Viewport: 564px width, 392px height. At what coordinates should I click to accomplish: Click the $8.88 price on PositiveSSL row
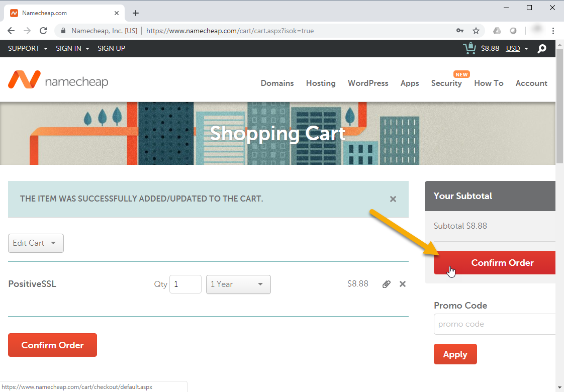click(x=357, y=284)
